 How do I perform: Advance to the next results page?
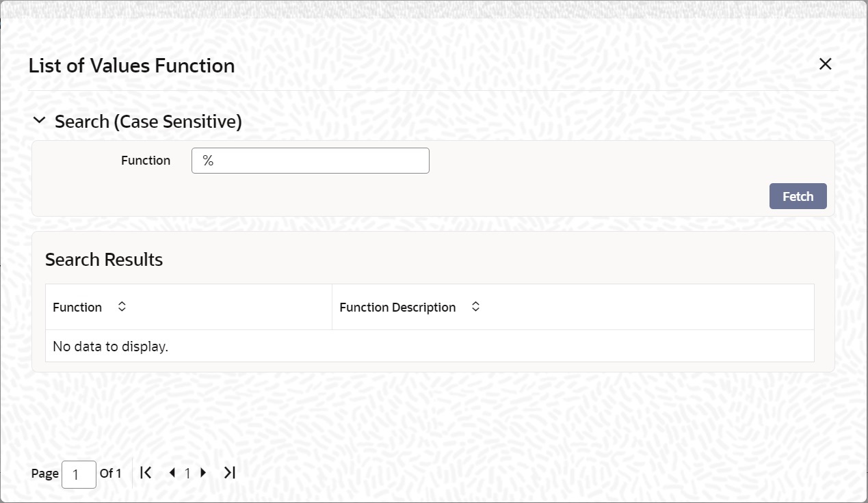click(x=203, y=472)
